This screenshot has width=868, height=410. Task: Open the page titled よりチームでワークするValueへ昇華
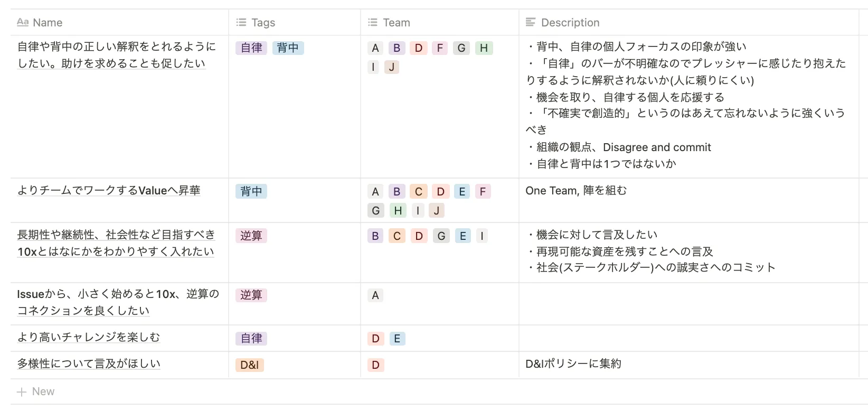(109, 191)
